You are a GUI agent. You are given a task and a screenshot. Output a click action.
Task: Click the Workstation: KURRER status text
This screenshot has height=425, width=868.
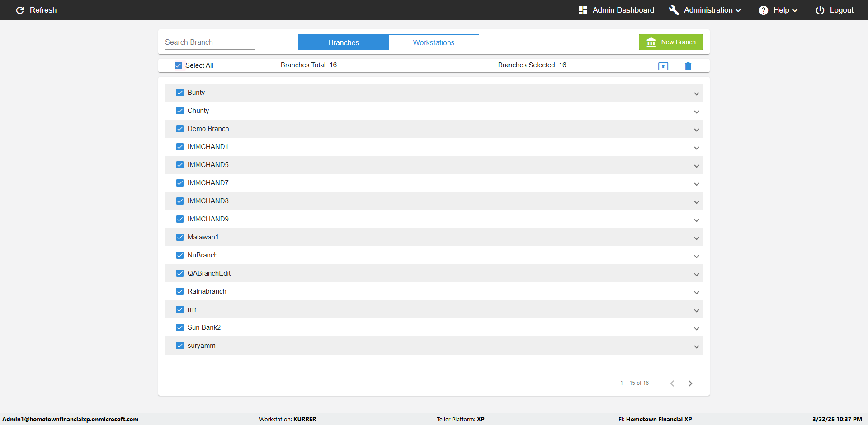click(x=288, y=419)
